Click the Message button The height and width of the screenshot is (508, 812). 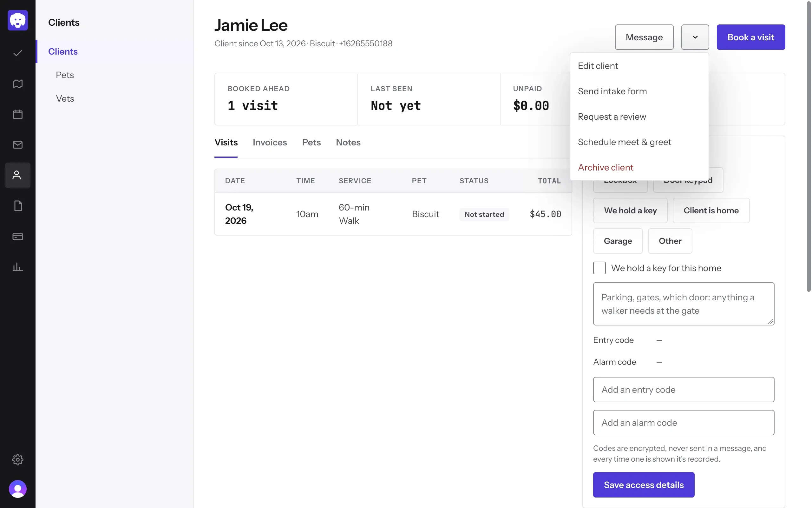coord(644,37)
